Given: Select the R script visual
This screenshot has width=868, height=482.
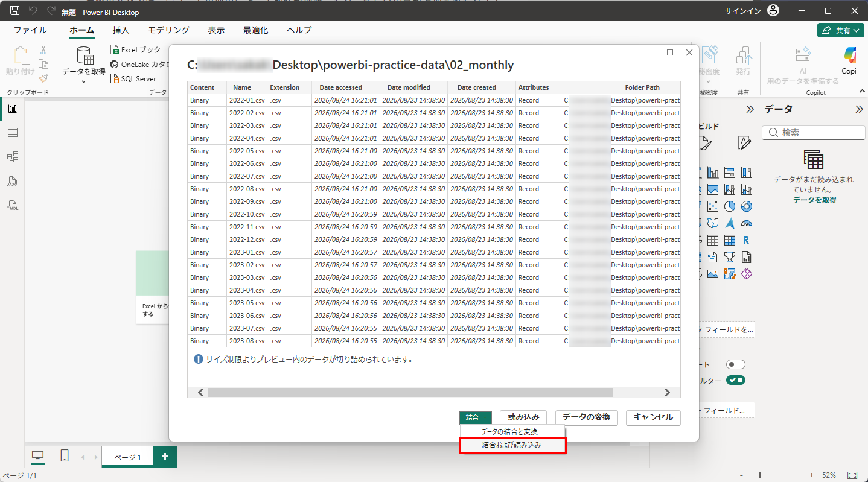Looking at the screenshot, I should 746,240.
